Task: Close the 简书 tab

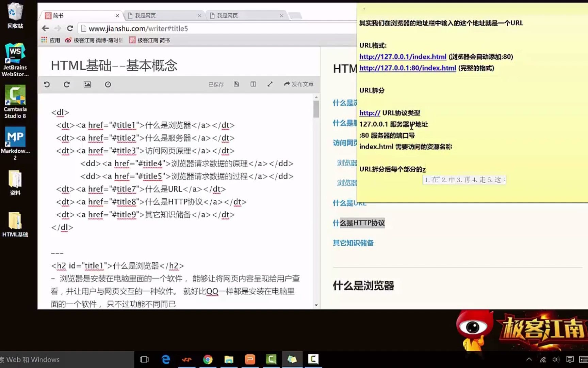Action: (x=117, y=16)
